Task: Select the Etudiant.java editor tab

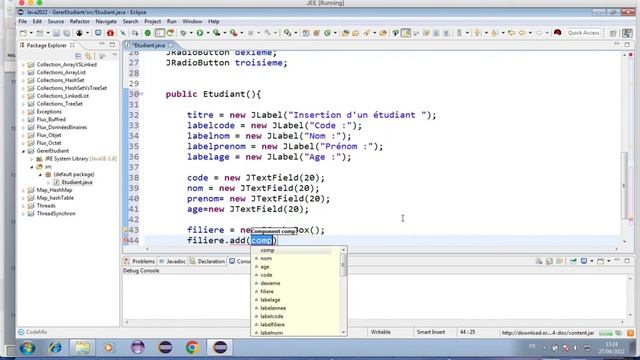Action: (149, 45)
